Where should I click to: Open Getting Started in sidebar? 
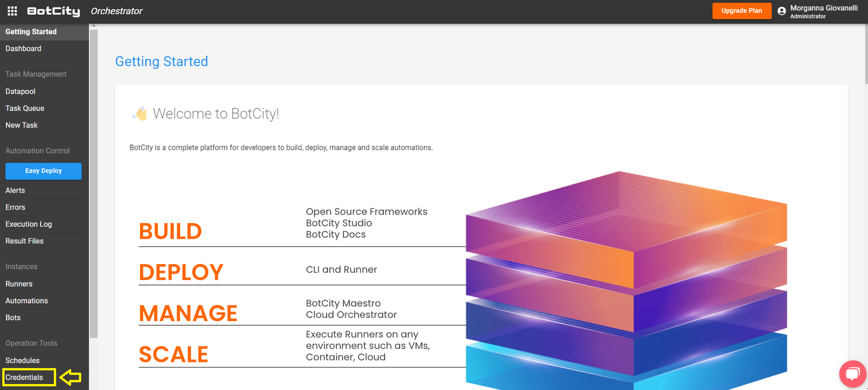click(x=44, y=32)
